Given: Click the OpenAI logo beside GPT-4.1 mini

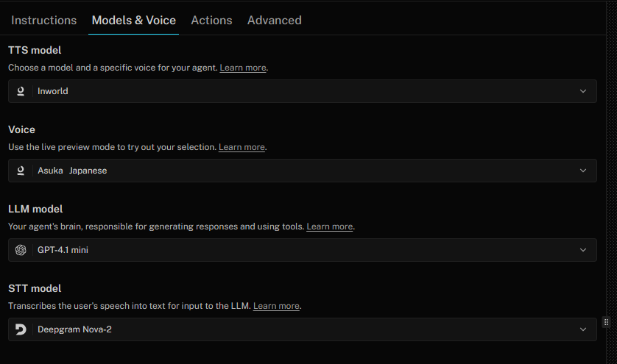Looking at the screenshot, I should pos(21,250).
